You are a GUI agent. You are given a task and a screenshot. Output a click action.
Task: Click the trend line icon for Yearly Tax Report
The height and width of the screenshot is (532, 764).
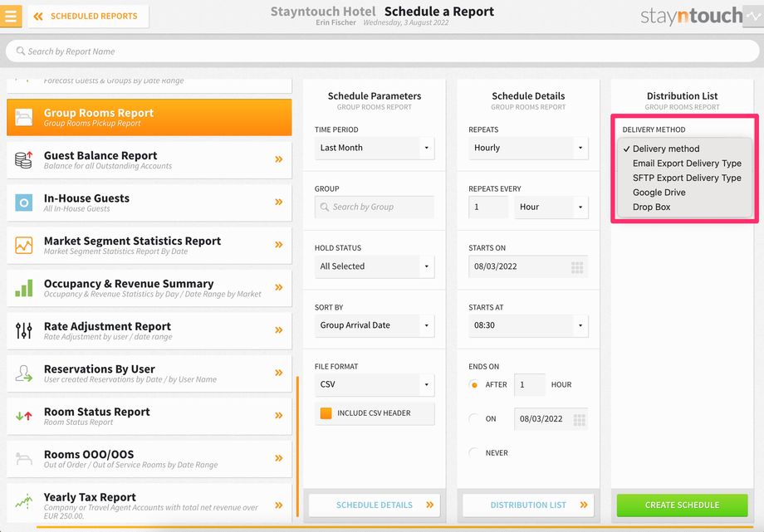click(x=23, y=500)
